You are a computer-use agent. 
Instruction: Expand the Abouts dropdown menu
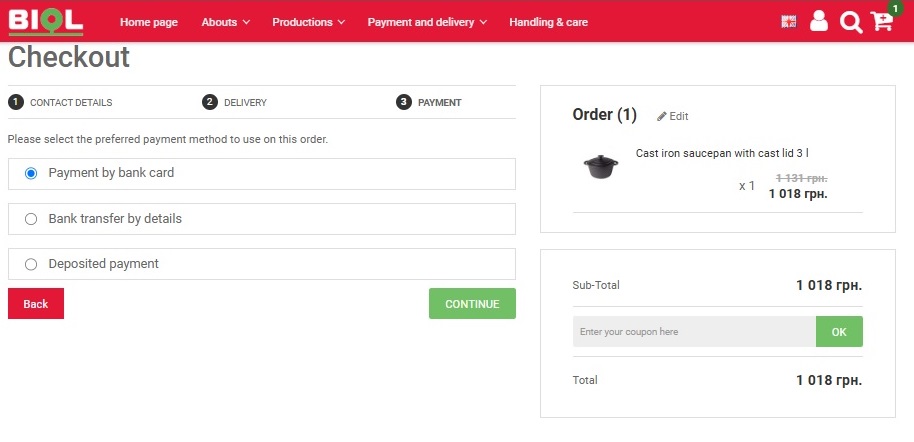point(226,22)
